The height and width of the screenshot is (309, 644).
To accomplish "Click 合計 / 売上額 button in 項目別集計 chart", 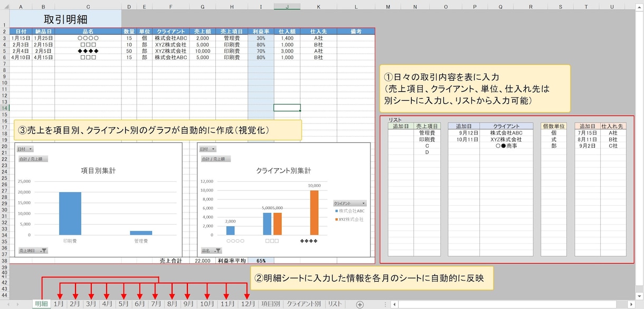I will [x=32, y=159].
